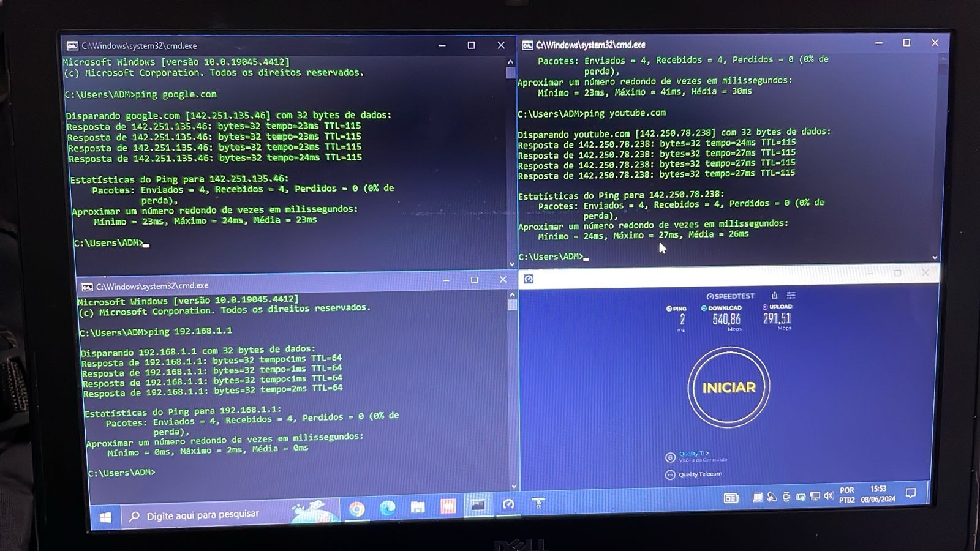Open the notification center icon
Screen dimensions: 980x551
911,493
